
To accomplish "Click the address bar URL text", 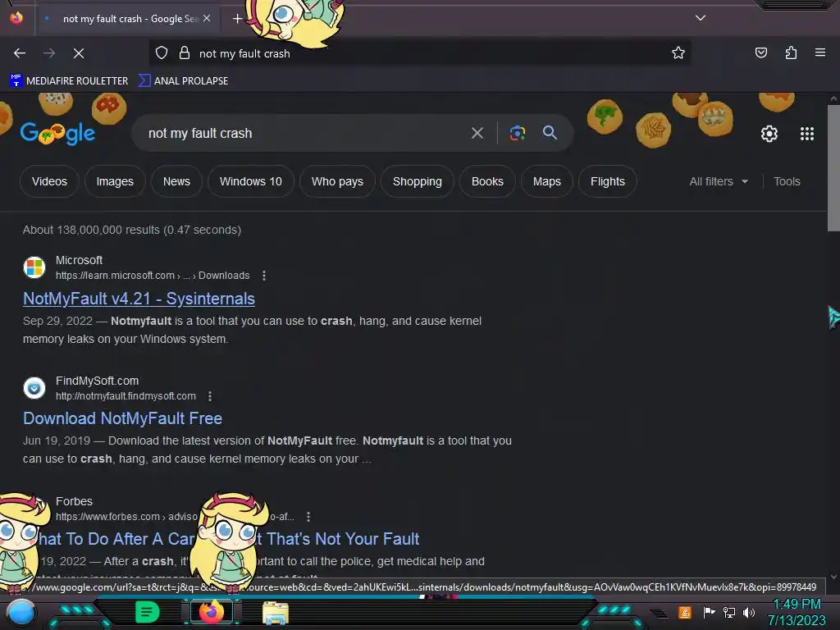I will point(244,53).
